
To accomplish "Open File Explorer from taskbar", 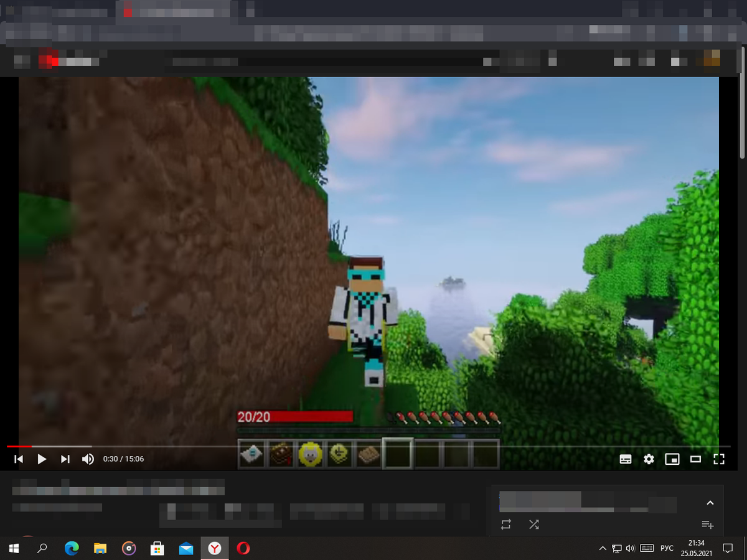I will 100,548.
